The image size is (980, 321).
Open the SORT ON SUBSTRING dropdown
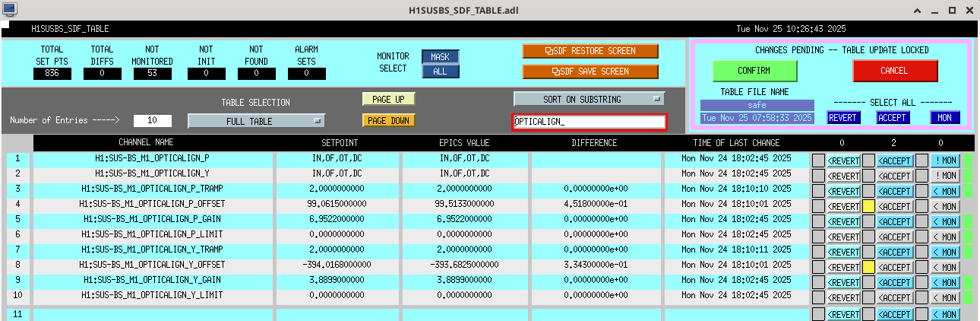click(589, 99)
